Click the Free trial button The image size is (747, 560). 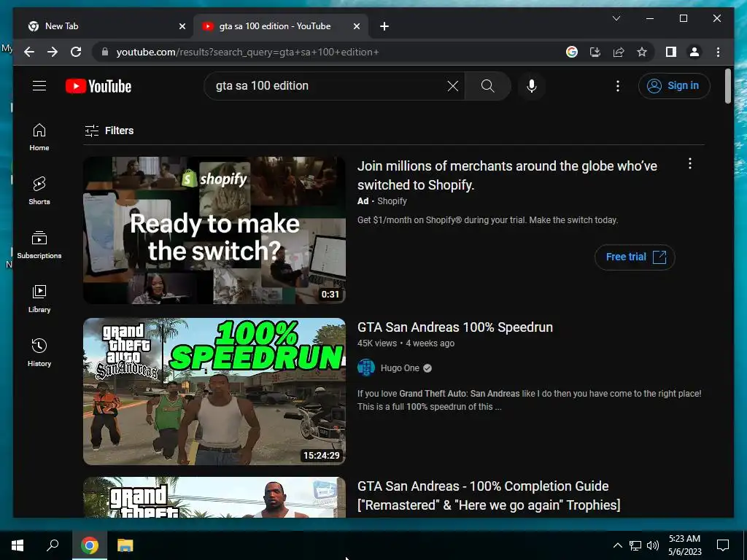point(635,257)
